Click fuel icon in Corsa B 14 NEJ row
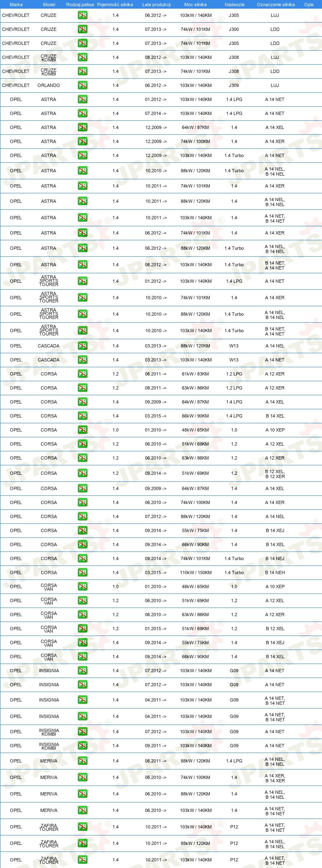The width and height of the screenshot is (322, 868). pos(83,558)
